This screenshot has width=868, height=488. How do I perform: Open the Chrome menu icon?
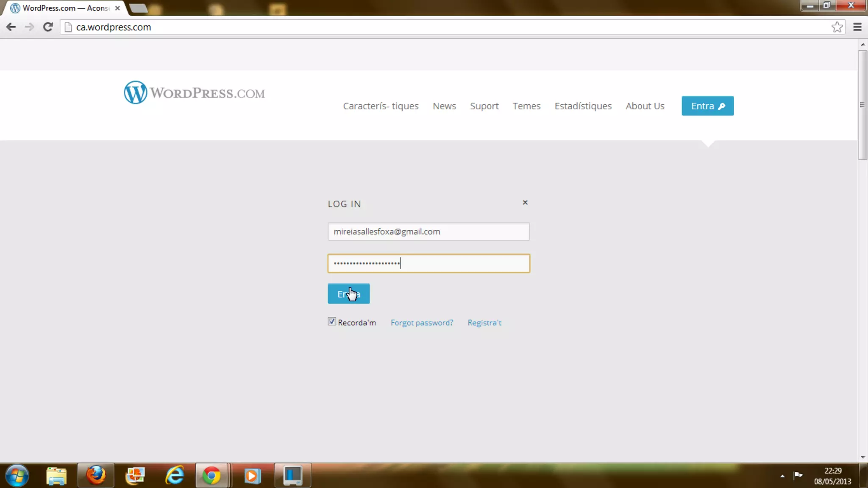857,27
